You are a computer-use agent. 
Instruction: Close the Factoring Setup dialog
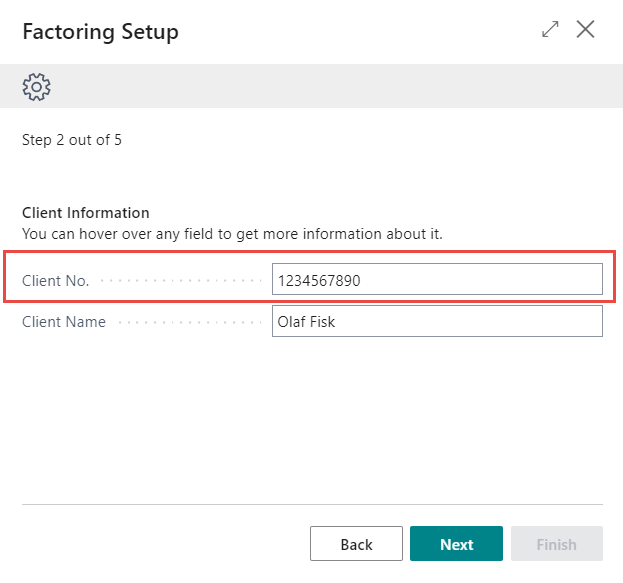click(x=586, y=30)
